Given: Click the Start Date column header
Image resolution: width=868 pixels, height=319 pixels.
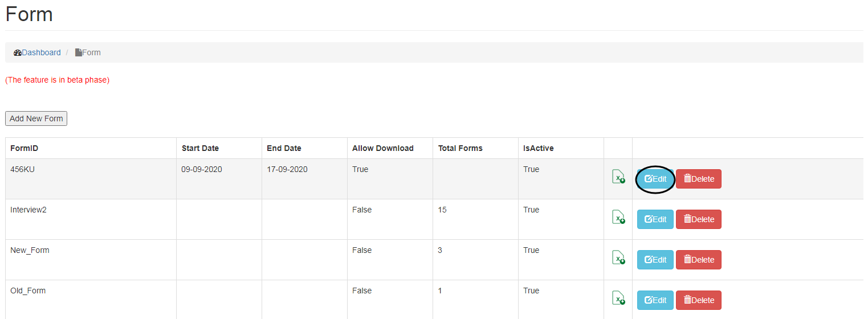Looking at the screenshot, I should [x=200, y=148].
